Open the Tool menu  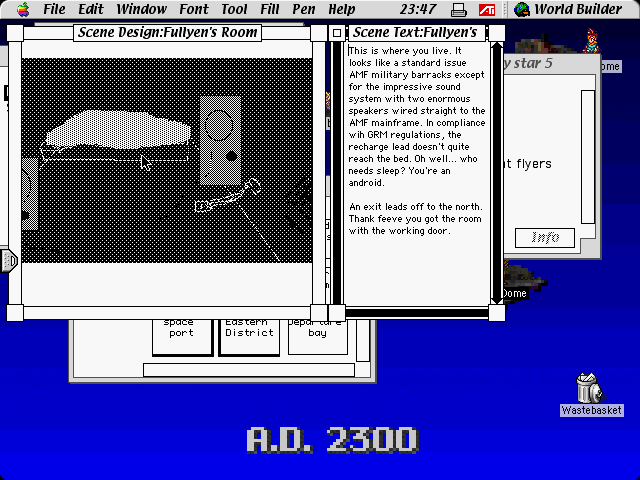pyautogui.click(x=234, y=9)
